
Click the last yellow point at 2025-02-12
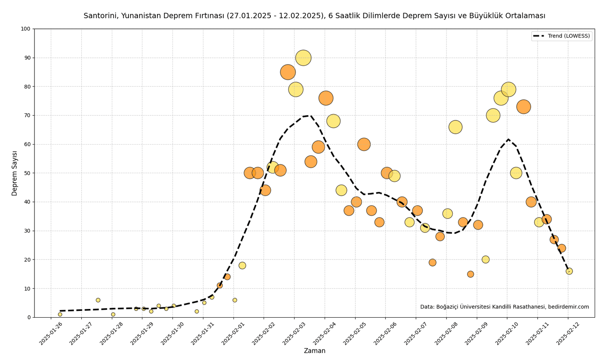(569, 271)
